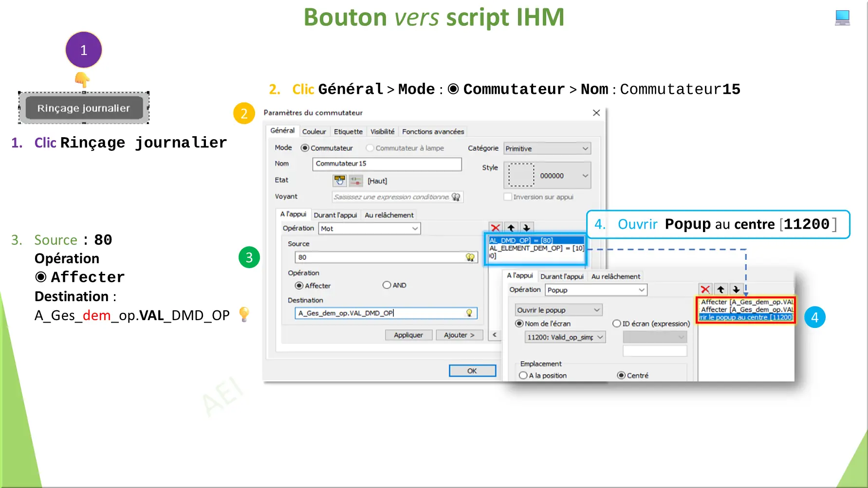Click the Style 000000 preview swatch

(520, 175)
